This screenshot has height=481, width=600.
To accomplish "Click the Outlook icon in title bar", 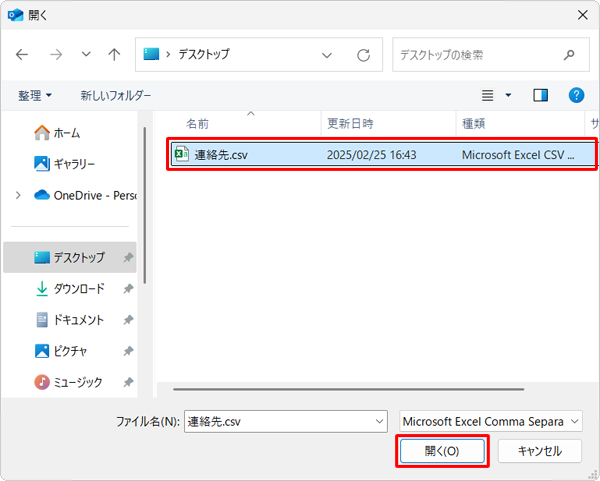I will tap(15, 15).
